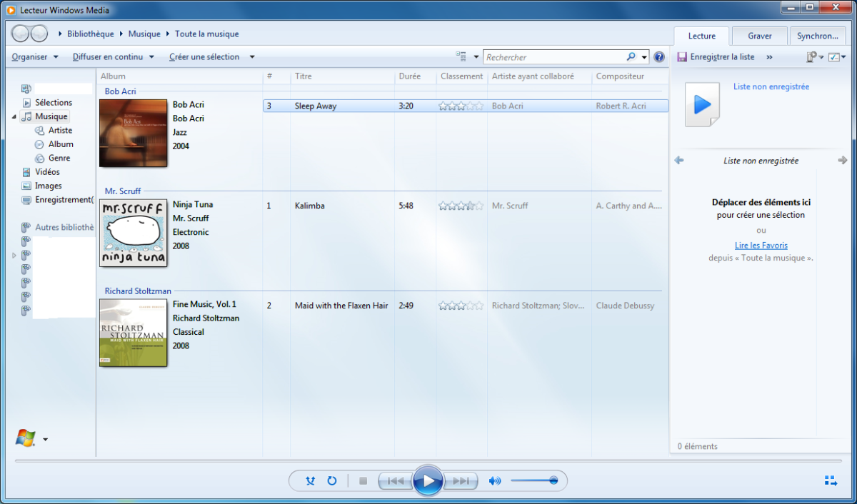Rate Sleep Away using its stars

(x=461, y=106)
